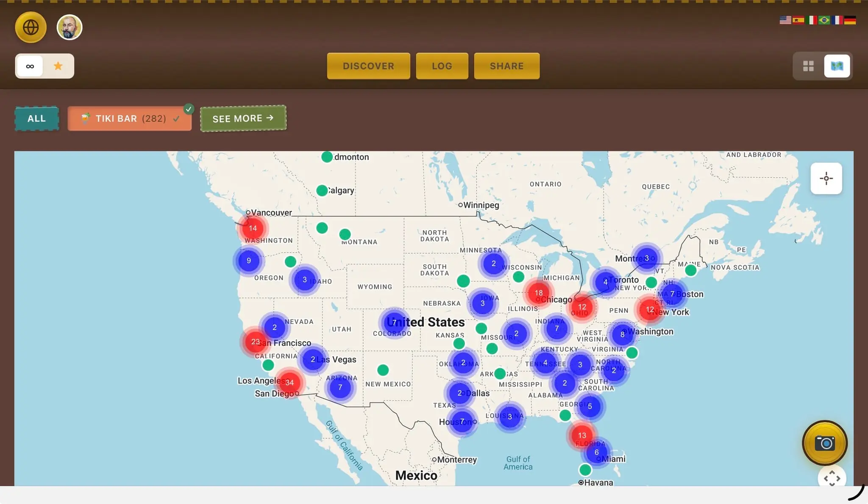The image size is (868, 504).
Task: Click green marker in Florida panhandle
Action: tap(565, 416)
